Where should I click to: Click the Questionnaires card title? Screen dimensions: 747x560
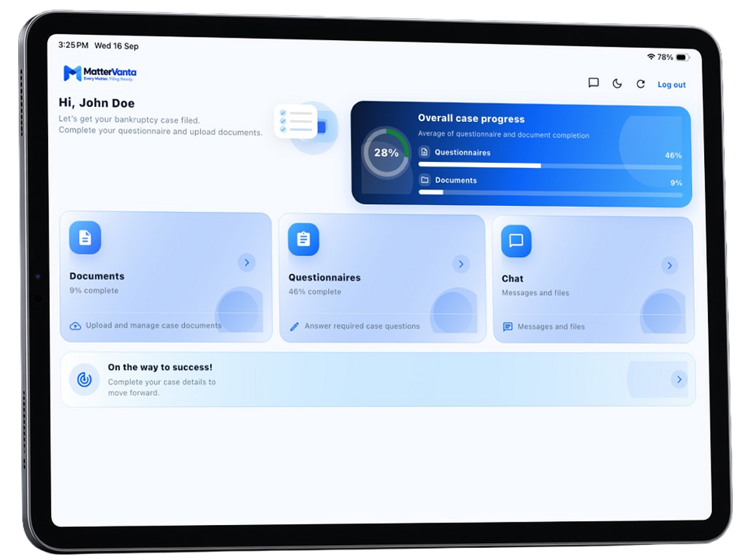pyautogui.click(x=324, y=277)
